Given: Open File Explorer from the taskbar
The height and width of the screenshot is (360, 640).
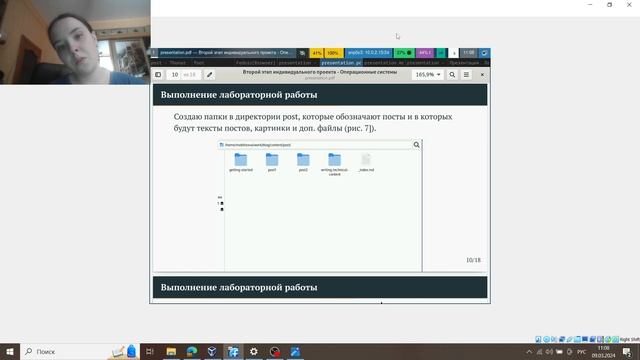Looking at the screenshot, I should pyautogui.click(x=171, y=351).
